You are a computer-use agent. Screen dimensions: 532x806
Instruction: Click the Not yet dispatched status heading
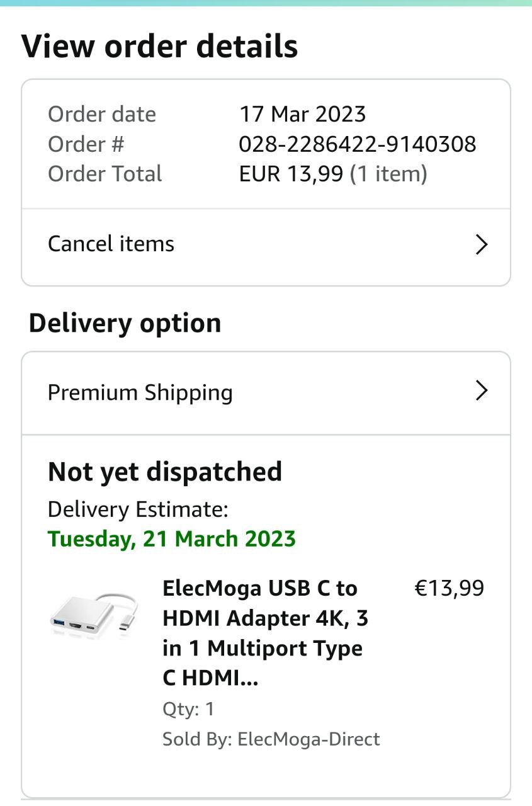[165, 472]
